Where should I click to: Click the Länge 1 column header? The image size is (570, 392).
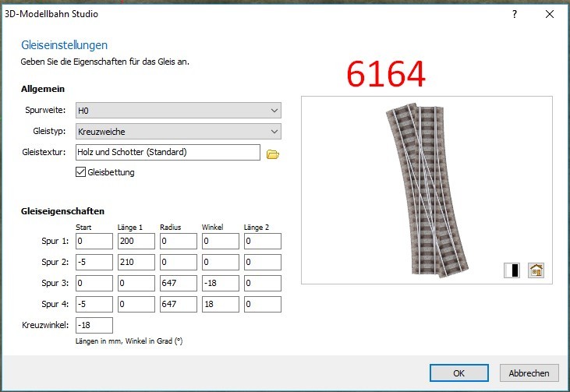[x=130, y=228]
